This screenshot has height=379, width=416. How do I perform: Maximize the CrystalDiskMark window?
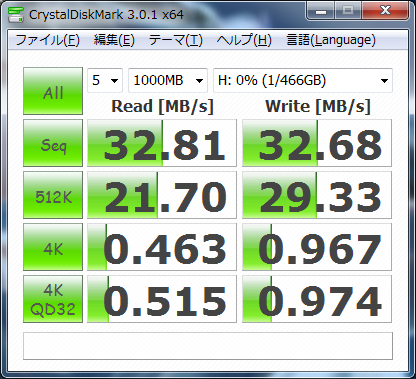[x=348, y=11]
